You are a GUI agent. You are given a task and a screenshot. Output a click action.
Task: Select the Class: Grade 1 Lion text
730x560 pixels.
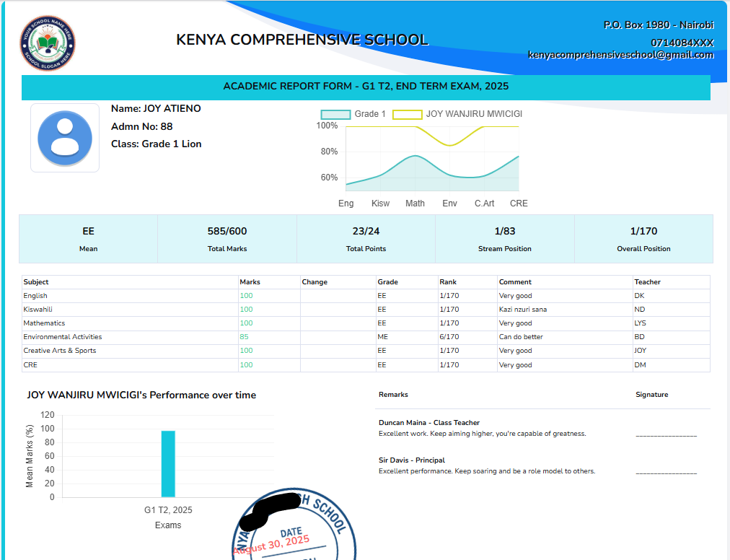tap(156, 144)
